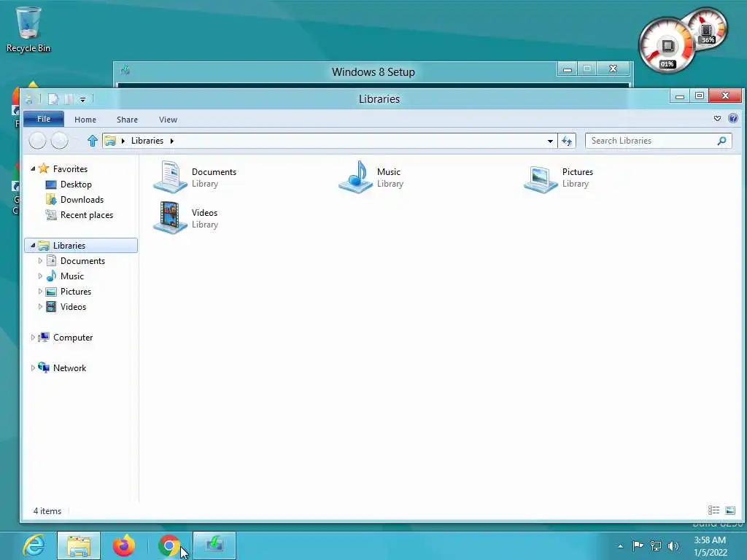The width and height of the screenshot is (747, 560).
Task: Open the View ribbon tab
Action: point(169,120)
